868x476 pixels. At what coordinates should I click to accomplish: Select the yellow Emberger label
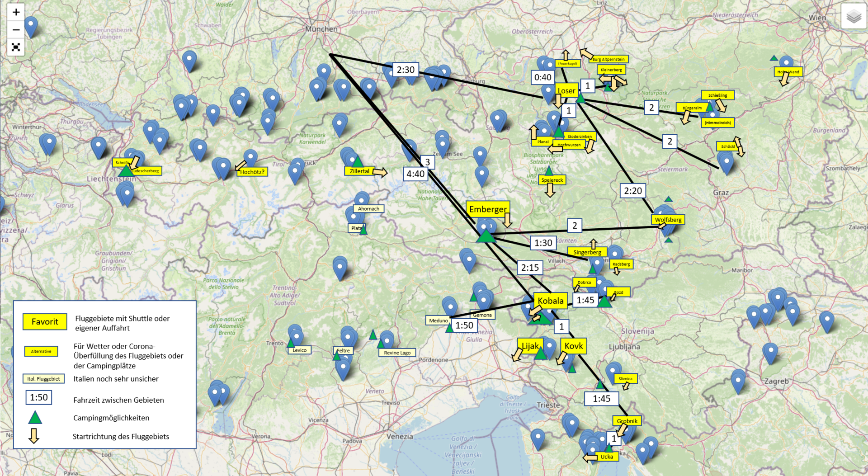pyautogui.click(x=487, y=209)
